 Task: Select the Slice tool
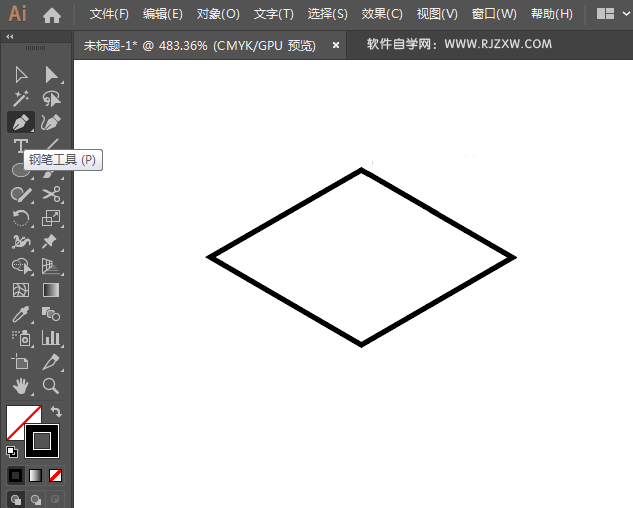51,362
